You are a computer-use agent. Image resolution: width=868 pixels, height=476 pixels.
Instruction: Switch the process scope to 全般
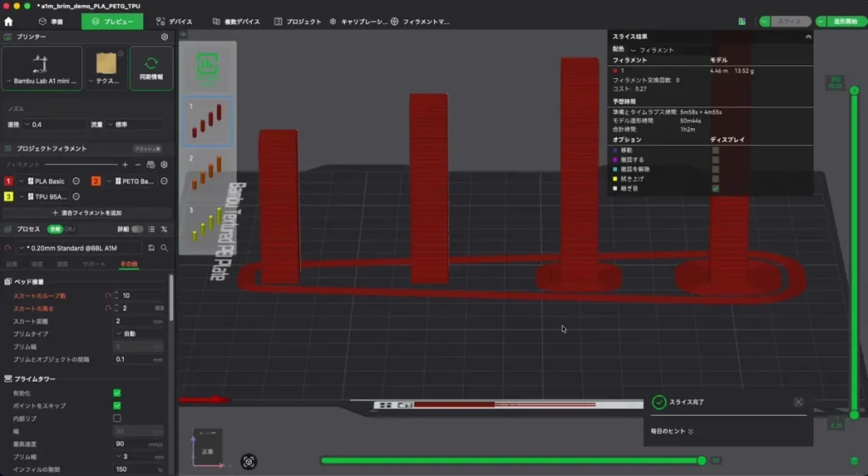tap(55, 229)
